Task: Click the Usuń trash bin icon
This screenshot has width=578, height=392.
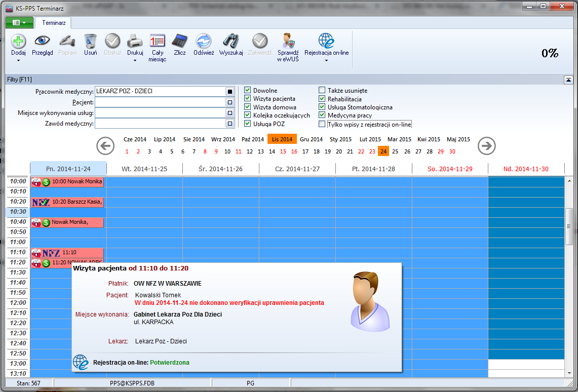Action: click(x=90, y=42)
